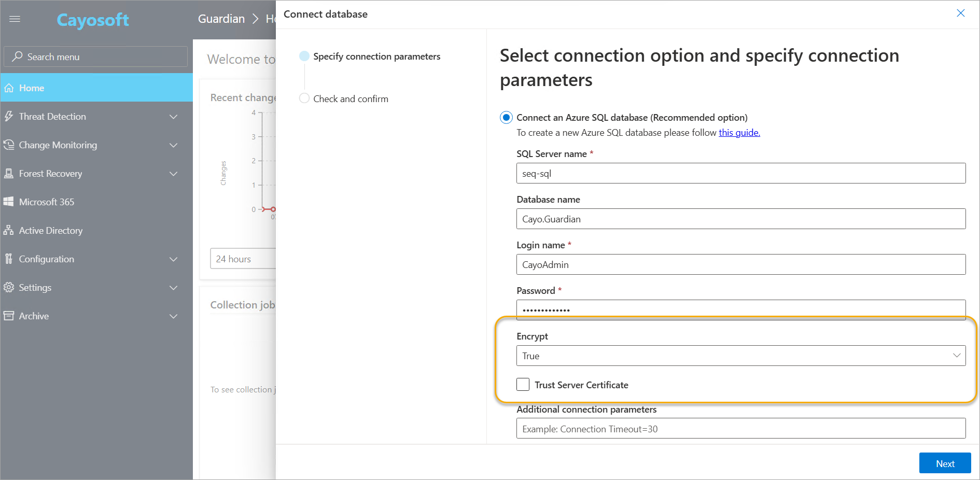Open the Encrypt dropdown

click(741, 356)
